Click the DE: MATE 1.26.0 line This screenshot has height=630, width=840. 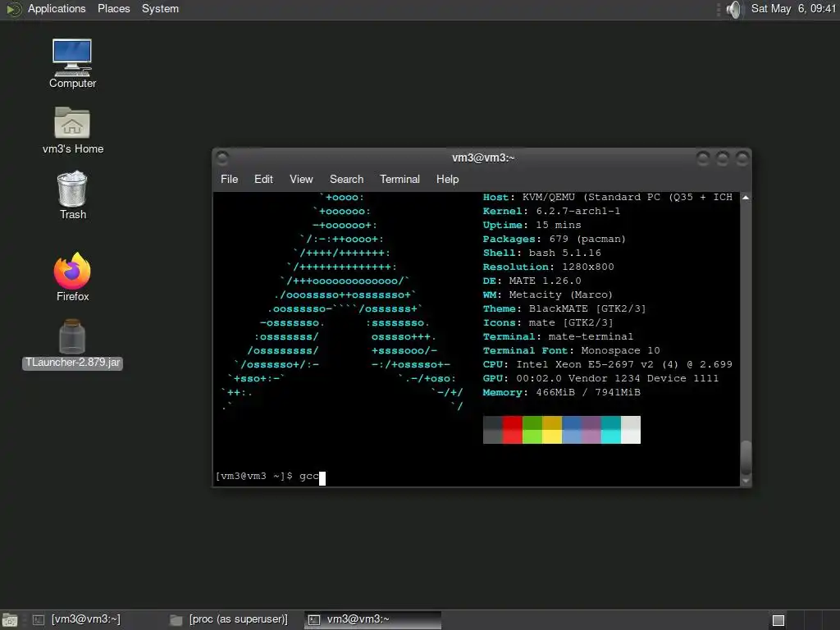tap(532, 281)
